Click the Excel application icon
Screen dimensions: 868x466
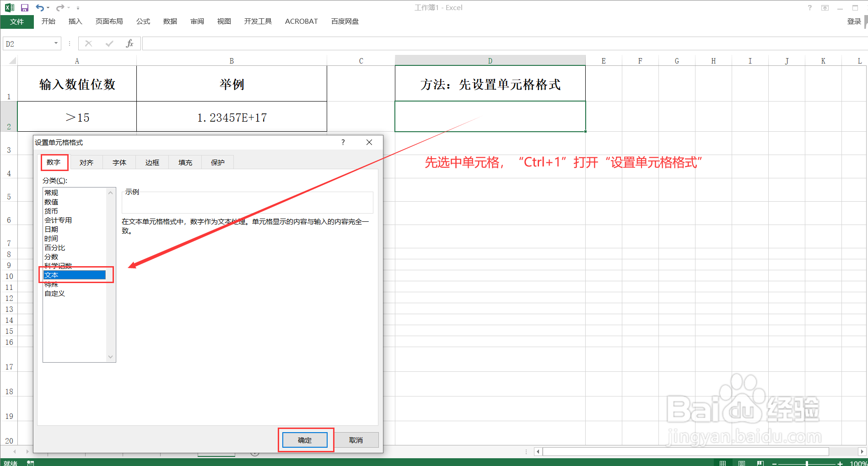10,8
